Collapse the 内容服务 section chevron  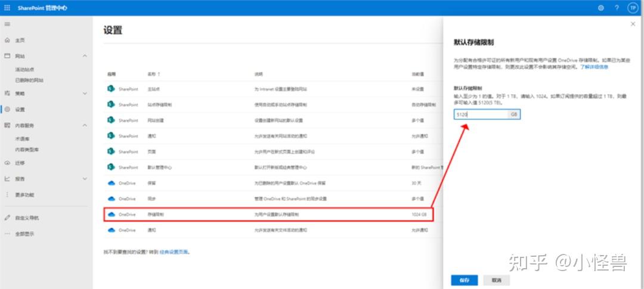85,125
